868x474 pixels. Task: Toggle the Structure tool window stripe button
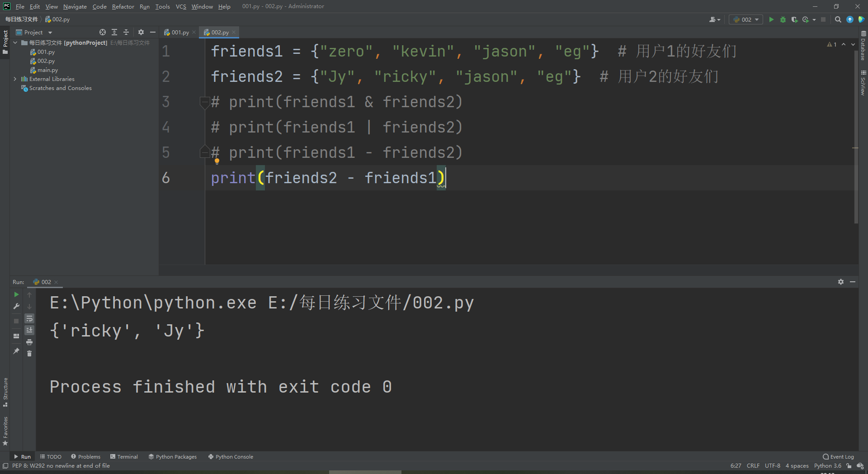5,392
